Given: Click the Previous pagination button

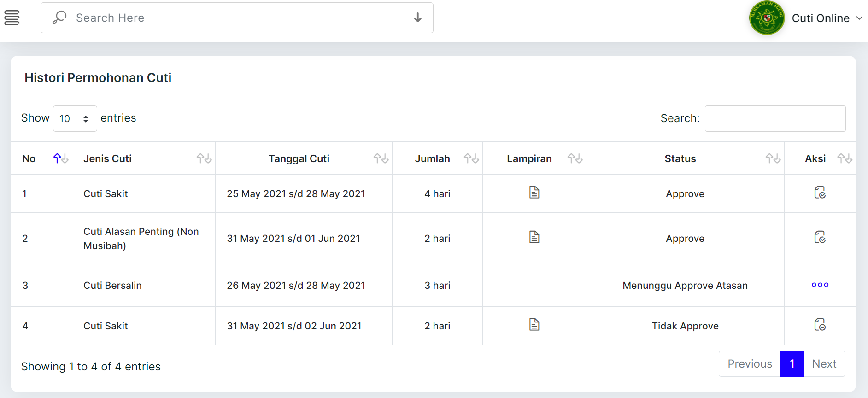Looking at the screenshot, I should pyautogui.click(x=750, y=363).
